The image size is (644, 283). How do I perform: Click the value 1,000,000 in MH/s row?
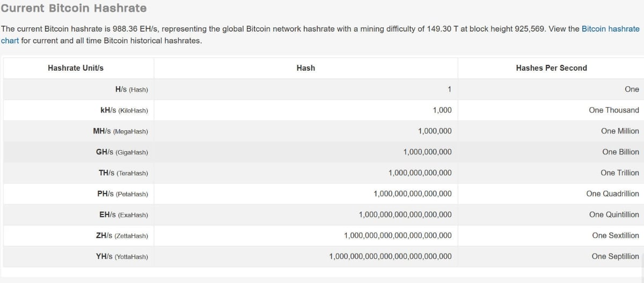(x=435, y=131)
